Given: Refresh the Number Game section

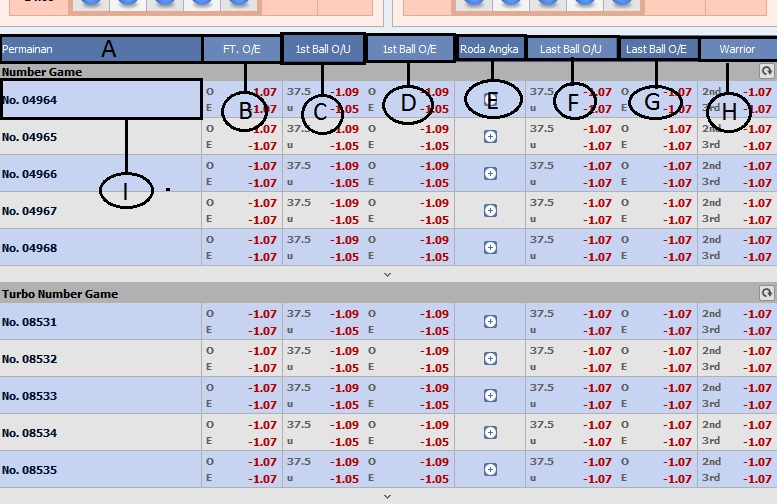Looking at the screenshot, I should coord(766,72).
